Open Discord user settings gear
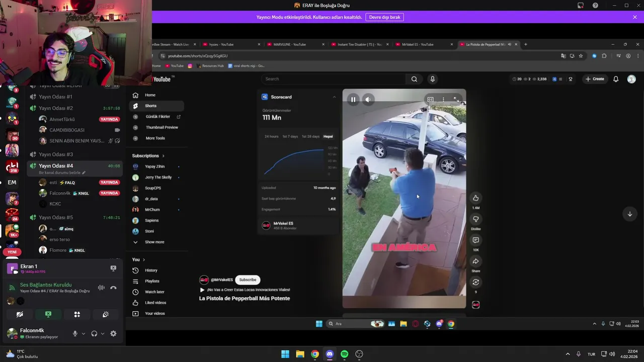Image resolution: width=644 pixels, height=362 pixels. coord(113,333)
